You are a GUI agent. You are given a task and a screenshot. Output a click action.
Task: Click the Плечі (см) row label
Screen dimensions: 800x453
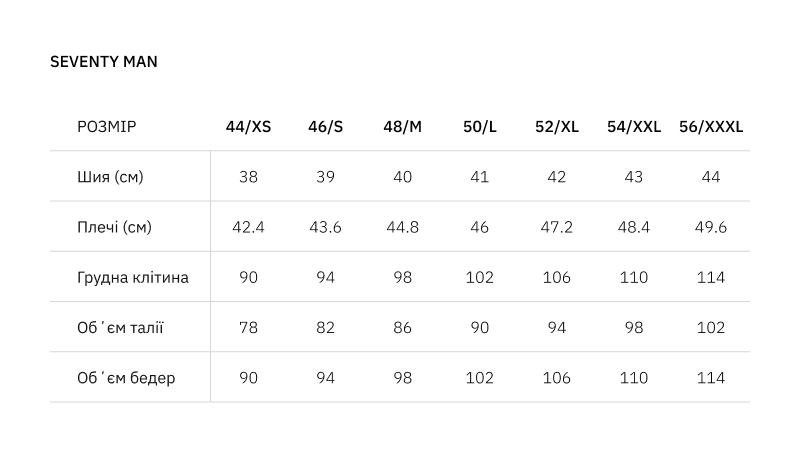tap(114, 227)
